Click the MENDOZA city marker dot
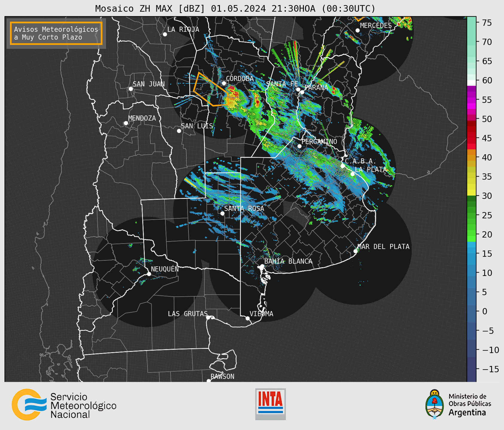 [126, 123]
